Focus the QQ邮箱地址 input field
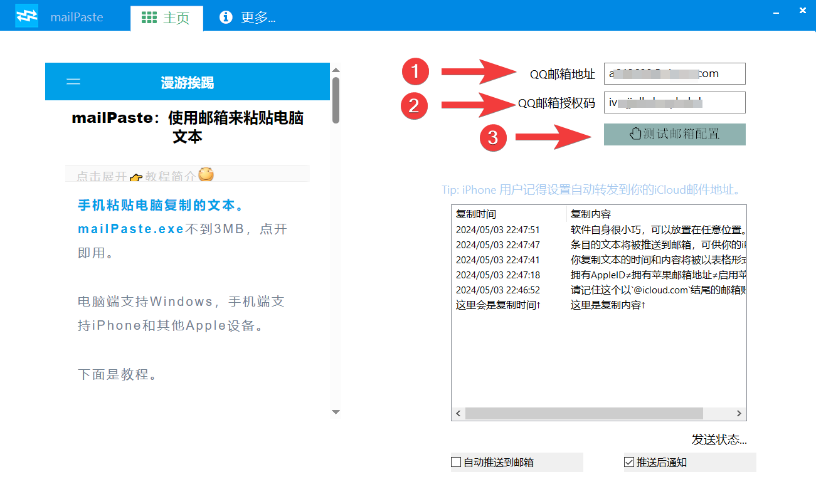Image resolution: width=816 pixels, height=504 pixels. click(674, 73)
